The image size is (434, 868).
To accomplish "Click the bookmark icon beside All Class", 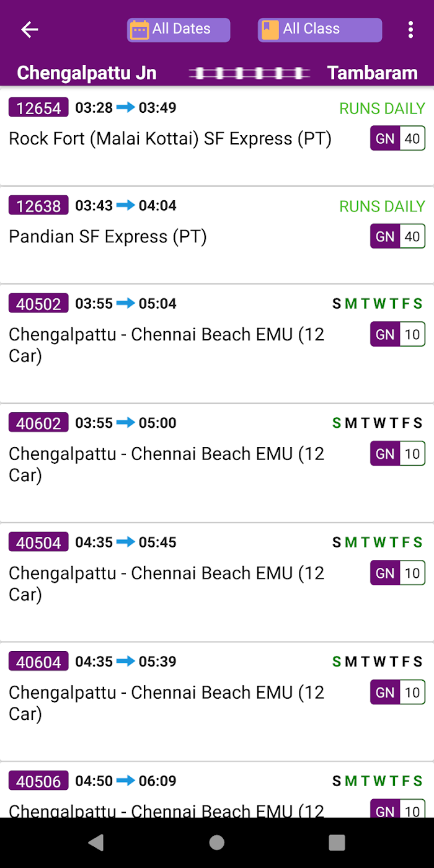I will (270, 29).
